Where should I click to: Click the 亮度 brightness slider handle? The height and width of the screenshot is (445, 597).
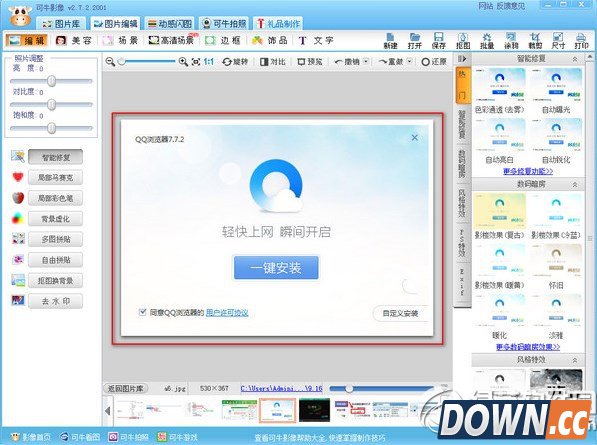pos(51,81)
